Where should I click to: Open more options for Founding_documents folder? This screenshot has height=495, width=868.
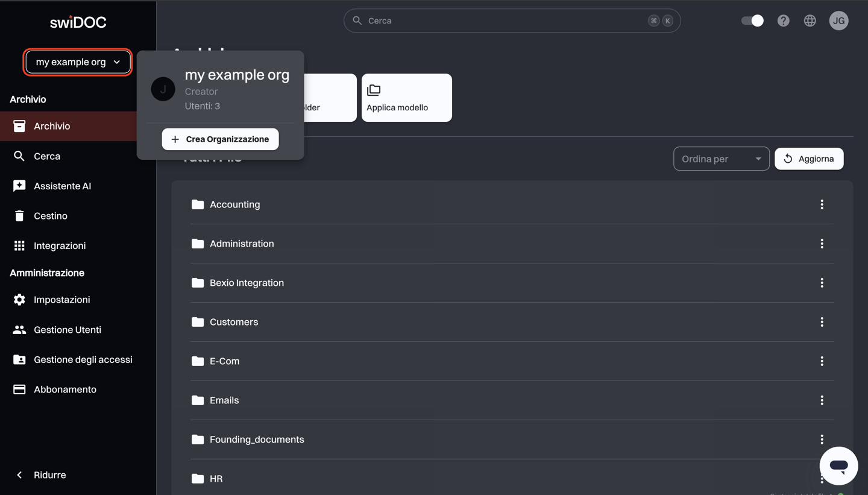pos(822,440)
